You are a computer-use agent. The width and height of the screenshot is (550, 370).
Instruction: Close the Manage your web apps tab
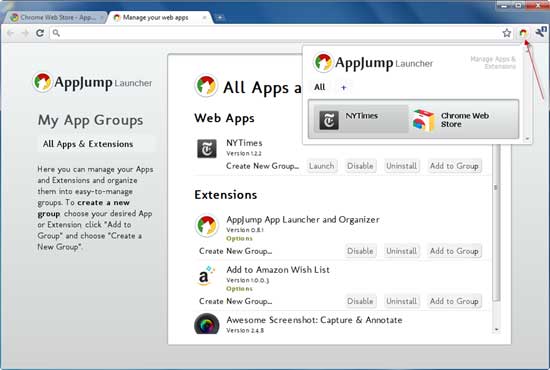tap(204, 17)
